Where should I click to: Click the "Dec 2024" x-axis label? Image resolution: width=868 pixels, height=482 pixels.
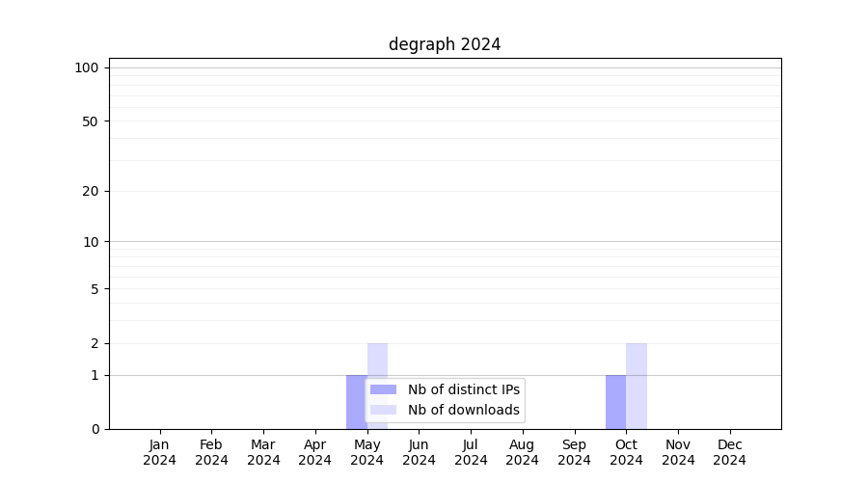coord(730,452)
